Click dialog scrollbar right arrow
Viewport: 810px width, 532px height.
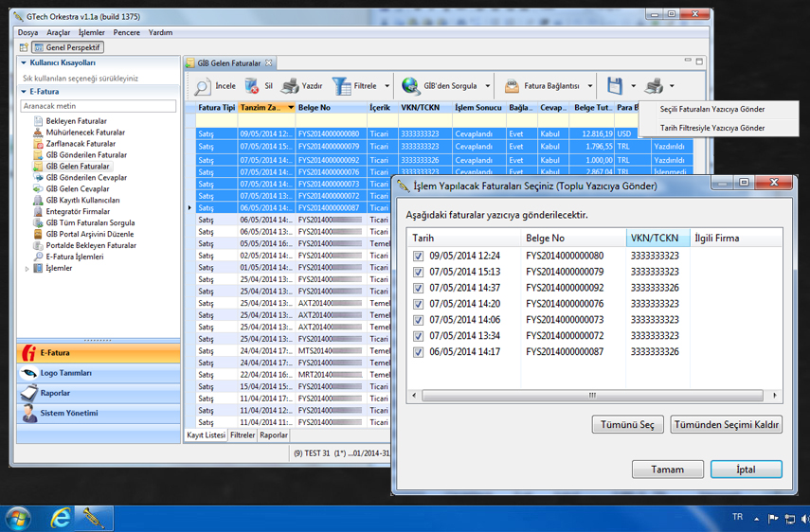click(x=774, y=396)
